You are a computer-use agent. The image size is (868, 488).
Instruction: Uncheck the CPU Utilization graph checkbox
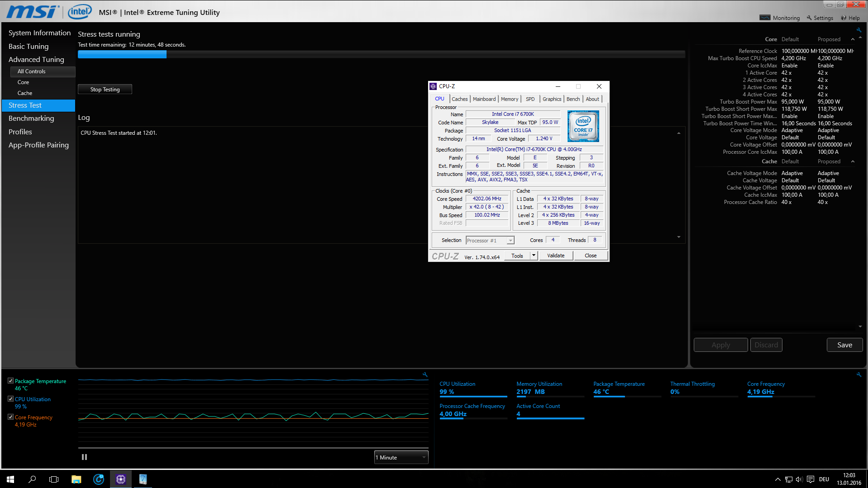pos(10,399)
